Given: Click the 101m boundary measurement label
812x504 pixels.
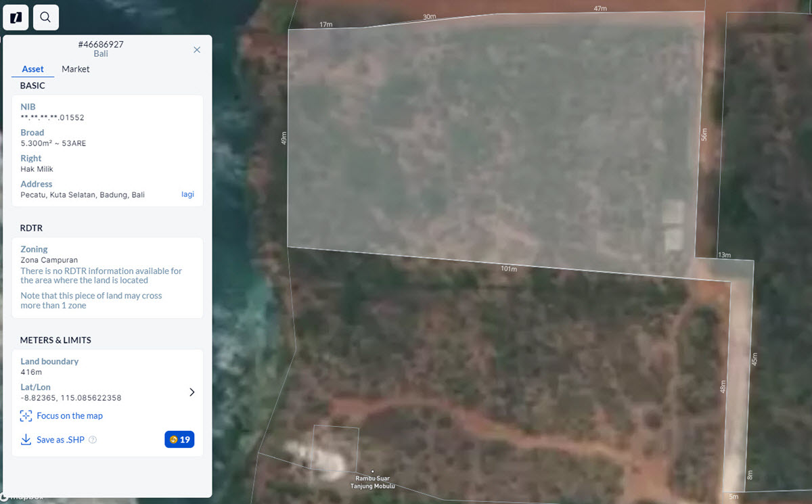Looking at the screenshot, I should point(509,269).
